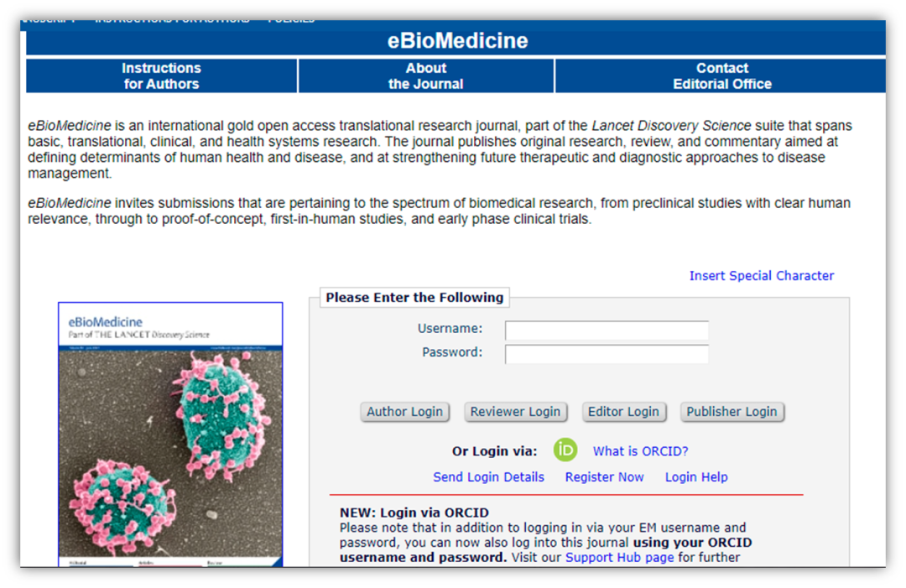This screenshot has width=906, height=588.
Task: Open the Instructions for Authors tab
Action: (162, 75)
